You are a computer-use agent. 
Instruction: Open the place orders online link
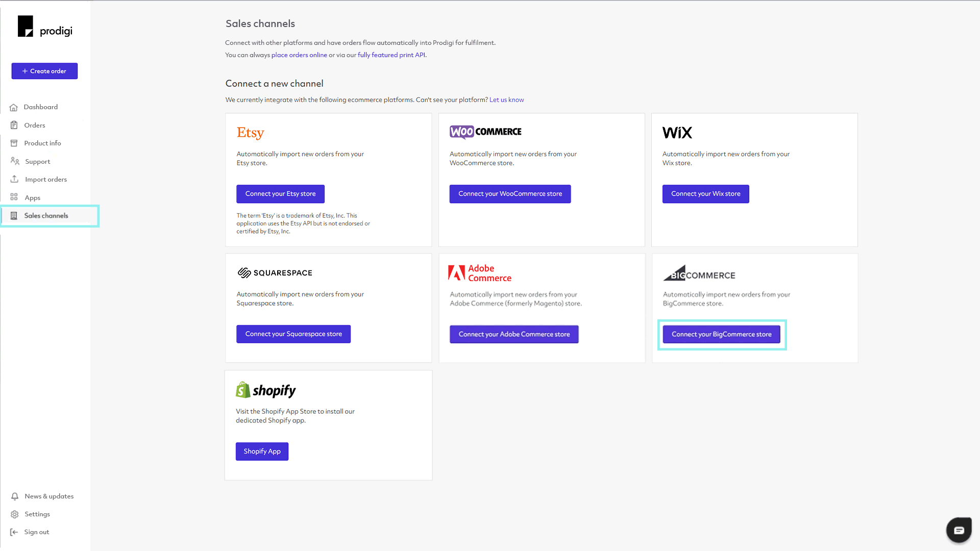299,55
